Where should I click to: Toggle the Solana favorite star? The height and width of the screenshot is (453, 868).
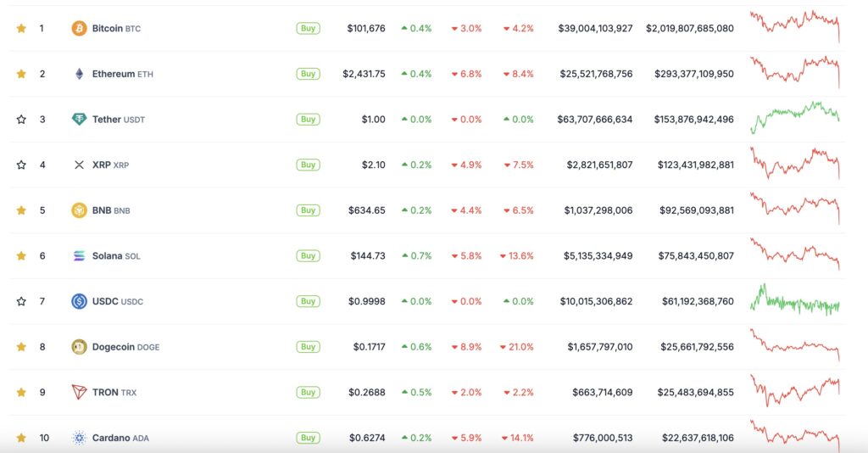21,256
